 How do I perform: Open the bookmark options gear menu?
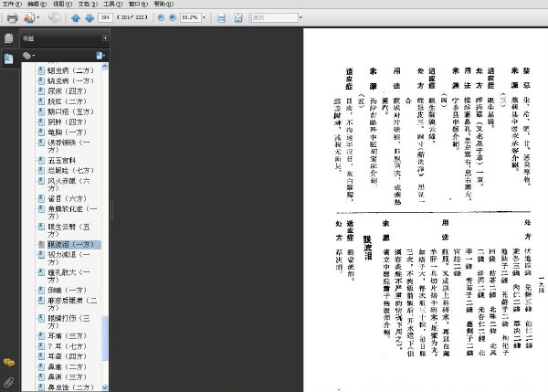click(x=28, y=55)
